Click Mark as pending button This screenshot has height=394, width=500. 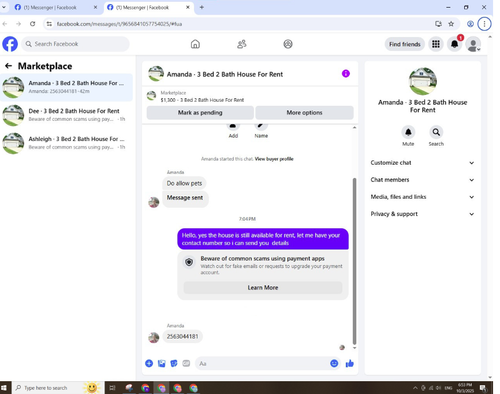pyautogui.click(x=200, y=113)
